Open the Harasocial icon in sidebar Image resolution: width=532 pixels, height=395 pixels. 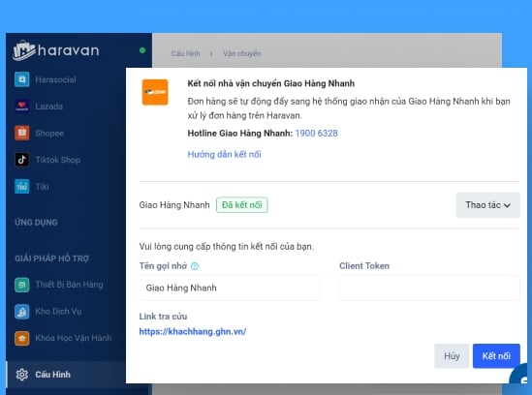22,79
